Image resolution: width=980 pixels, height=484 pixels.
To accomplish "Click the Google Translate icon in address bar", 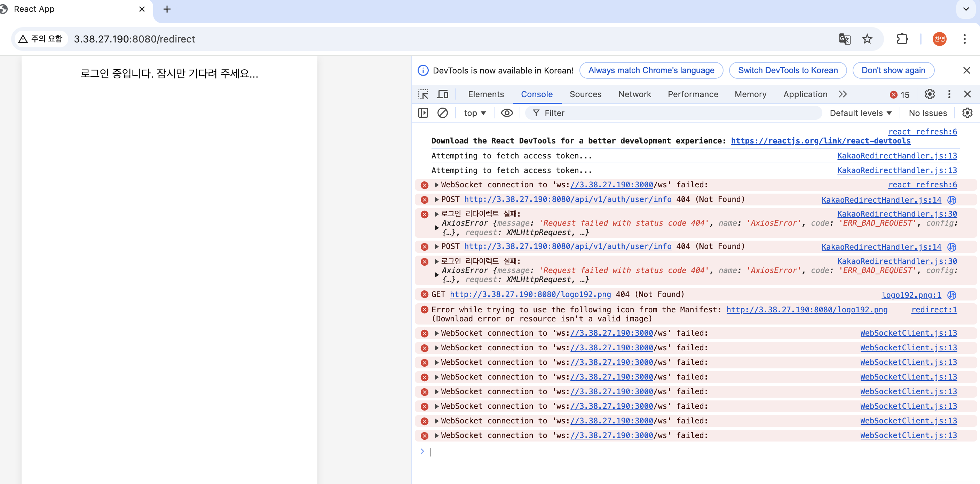I will point(845,39).
